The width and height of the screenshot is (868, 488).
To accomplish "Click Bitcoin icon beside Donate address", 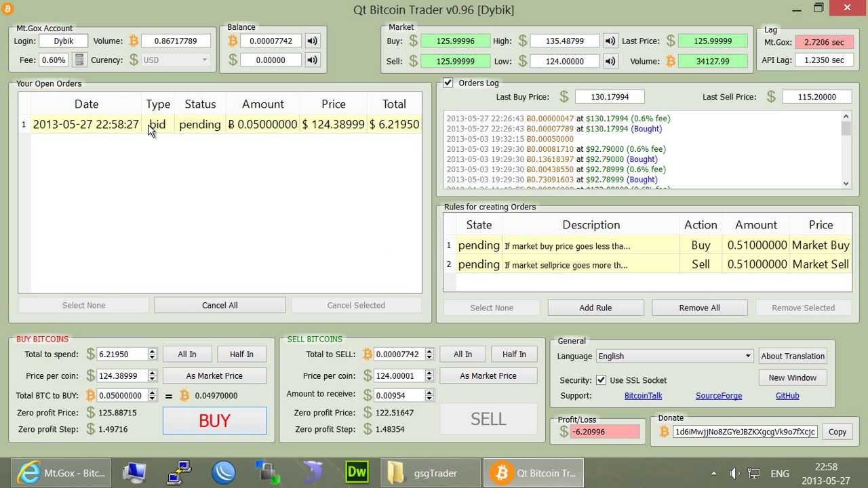I will pos(664,432).
